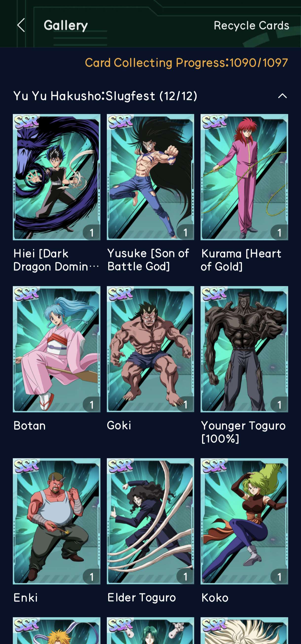
Task: Click the SSR badge on Botan card
Action: click(x=26, y=293)
